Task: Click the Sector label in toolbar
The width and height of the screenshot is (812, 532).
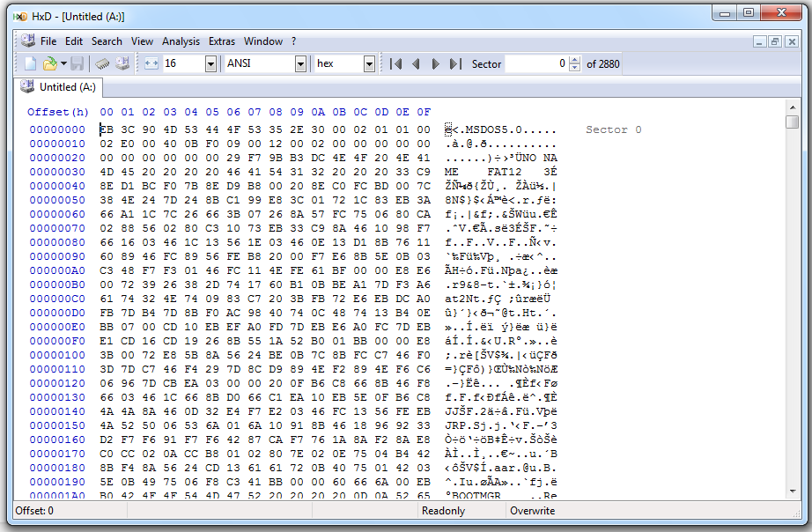Action: [486, 64]
